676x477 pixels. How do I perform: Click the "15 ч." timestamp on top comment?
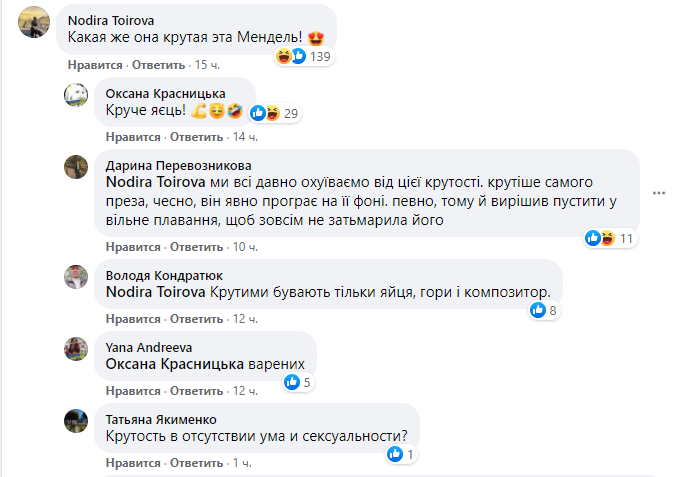207,65
